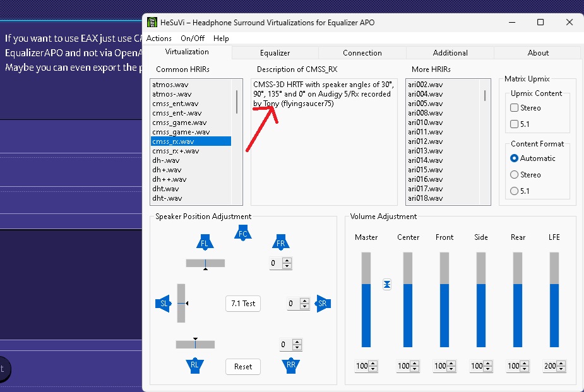Switch to the Equalizer tab
The height and width of the screenshot is (392, 584).
275,53
